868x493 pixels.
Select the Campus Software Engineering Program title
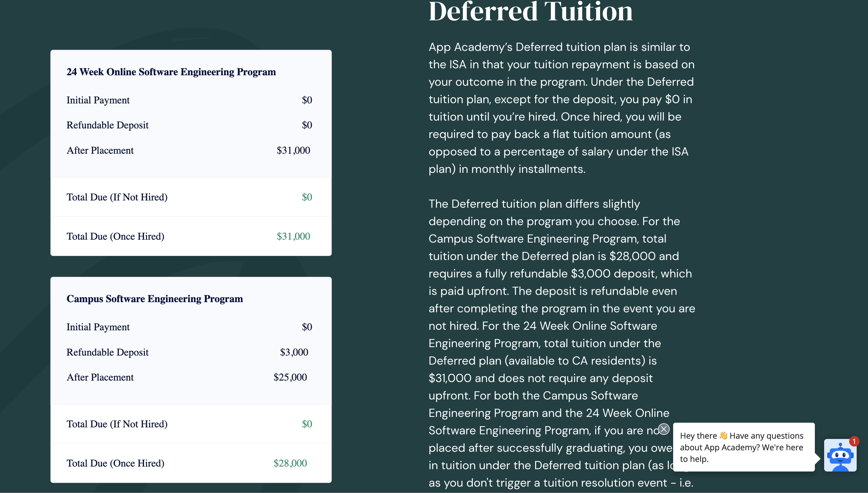[155, 299]
